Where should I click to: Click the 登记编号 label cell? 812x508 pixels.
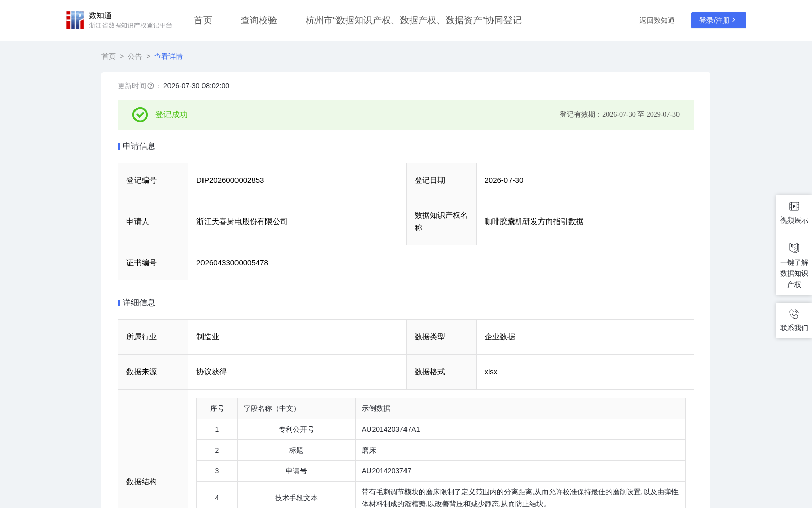point(153,180)
